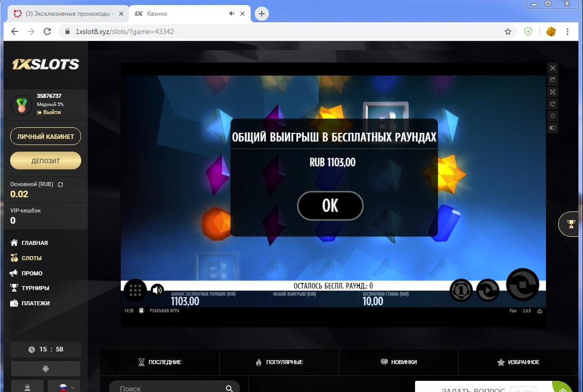The image size is (583, 392).
Task: Open the bet coin settings icon
Action: (461, 290)
